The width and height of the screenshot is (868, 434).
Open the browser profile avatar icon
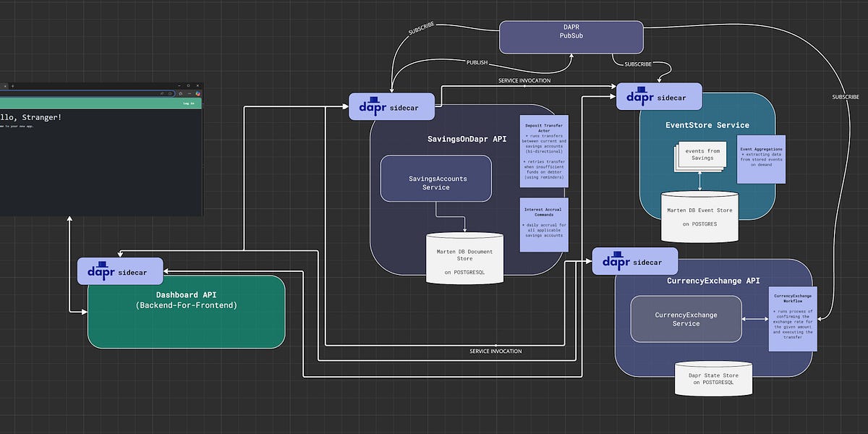198,93
